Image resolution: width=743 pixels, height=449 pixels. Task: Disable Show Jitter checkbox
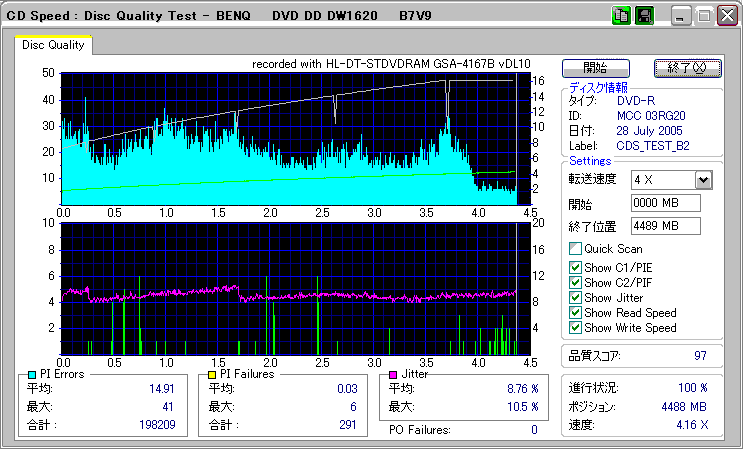point(575,298)
